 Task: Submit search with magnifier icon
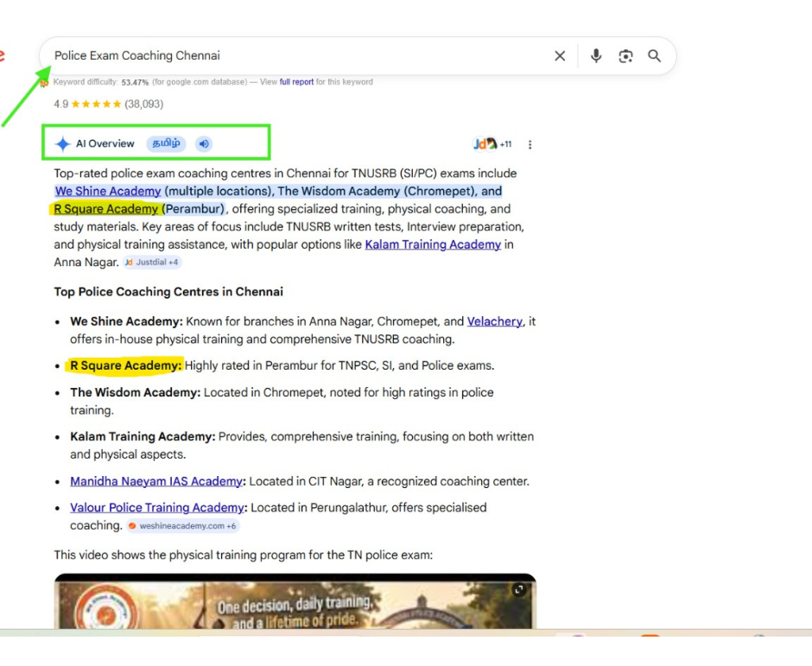coord(655,56)
